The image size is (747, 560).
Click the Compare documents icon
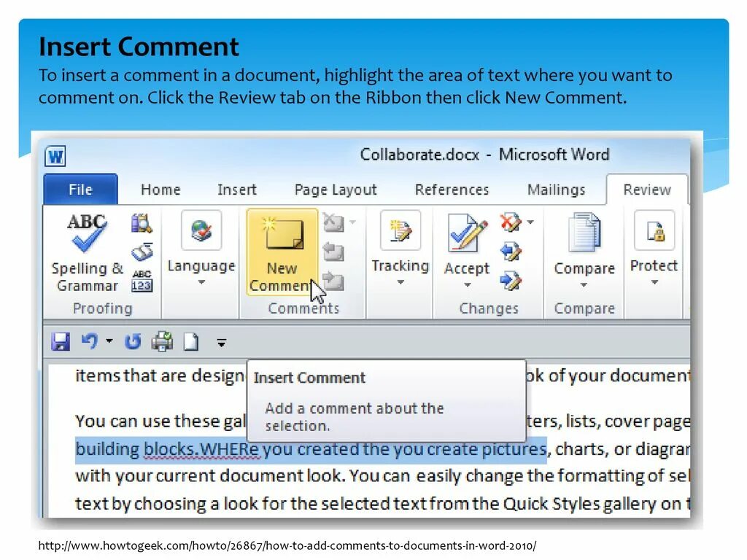pos(584,233)
